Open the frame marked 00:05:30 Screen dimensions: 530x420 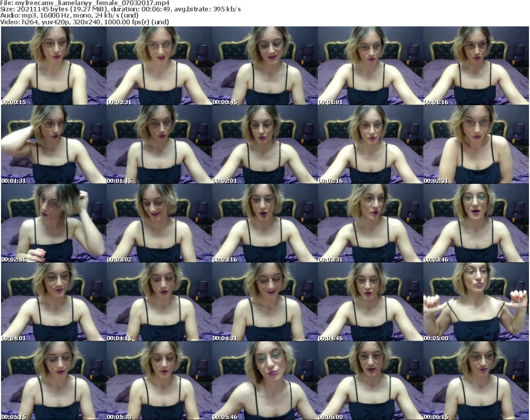point(159,381)
